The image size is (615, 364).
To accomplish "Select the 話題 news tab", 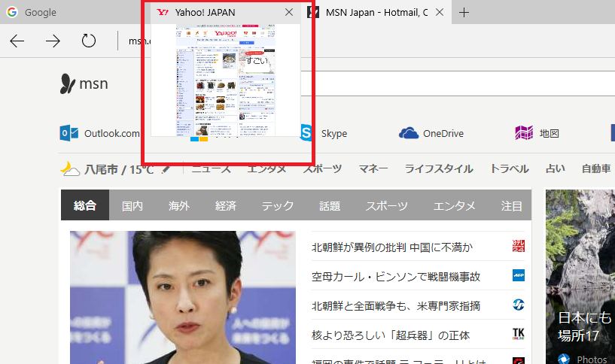I will [330, 205].
